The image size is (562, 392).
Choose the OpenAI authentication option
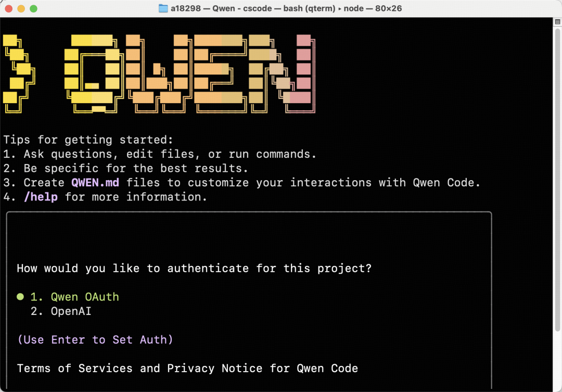click(x=61, y=311)
